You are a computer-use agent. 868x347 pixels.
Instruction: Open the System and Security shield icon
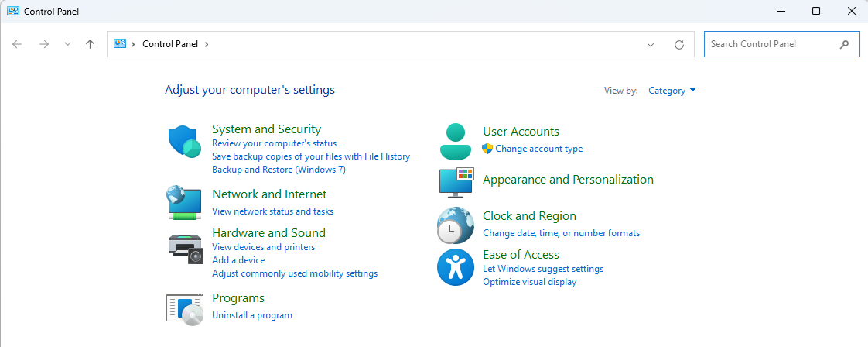coord(184,141)
